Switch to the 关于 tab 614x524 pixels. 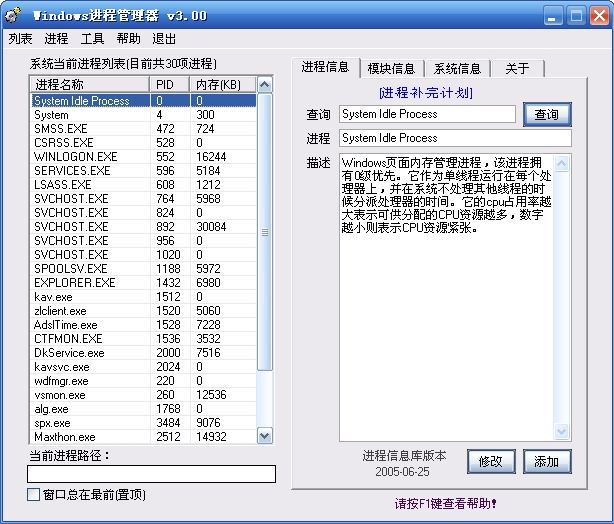pos(518,69)
